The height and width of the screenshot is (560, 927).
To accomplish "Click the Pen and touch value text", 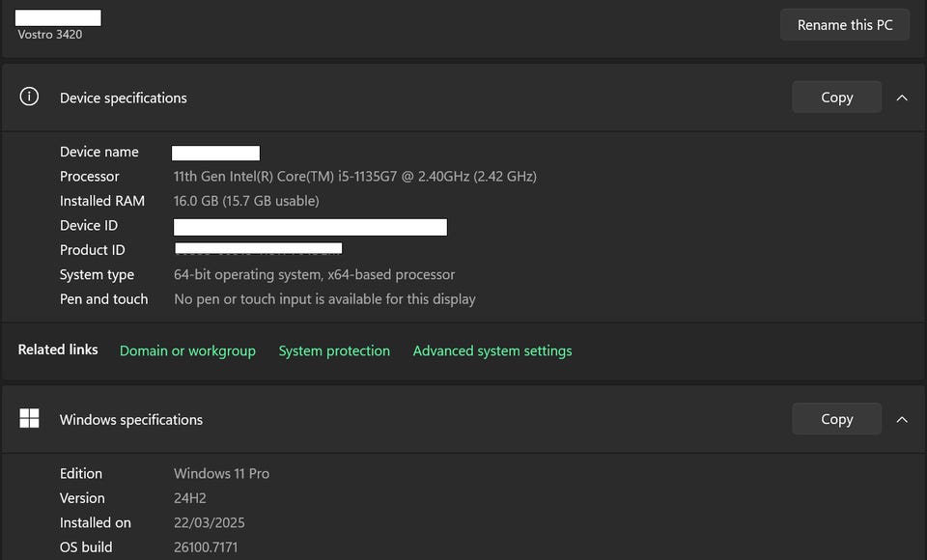I will pos(324,299).
